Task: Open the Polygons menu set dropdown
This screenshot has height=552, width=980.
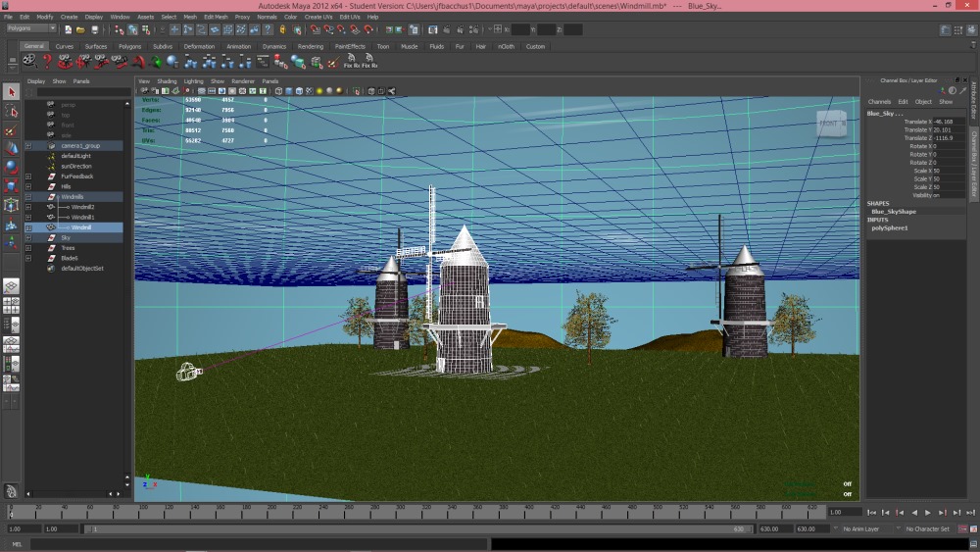Action: coord(31,28)
